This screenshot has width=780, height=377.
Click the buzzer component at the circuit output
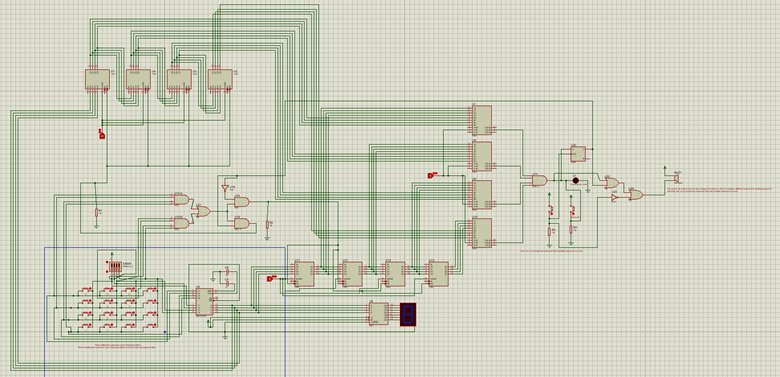click(x=677, y=178)
